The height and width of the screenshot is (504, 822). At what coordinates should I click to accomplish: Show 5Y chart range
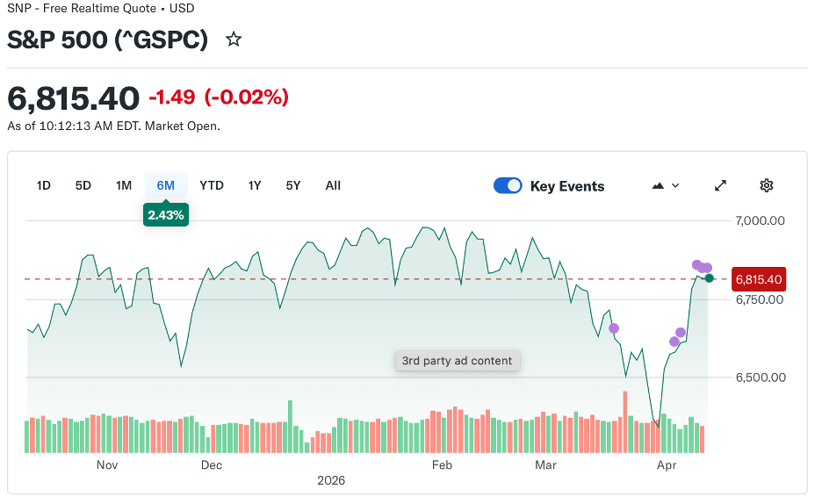293,185
